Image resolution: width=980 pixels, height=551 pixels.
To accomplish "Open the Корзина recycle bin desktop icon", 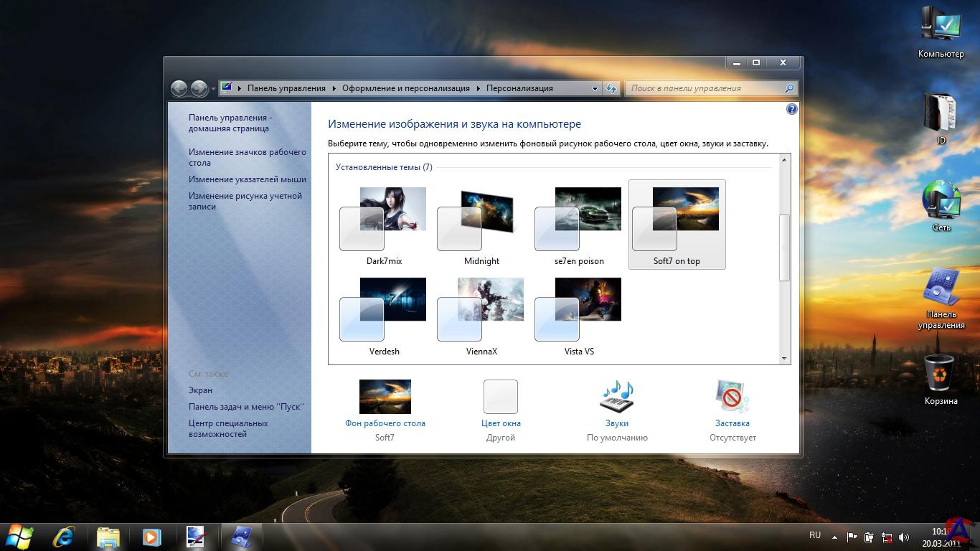I will click(x=940, y=373).
